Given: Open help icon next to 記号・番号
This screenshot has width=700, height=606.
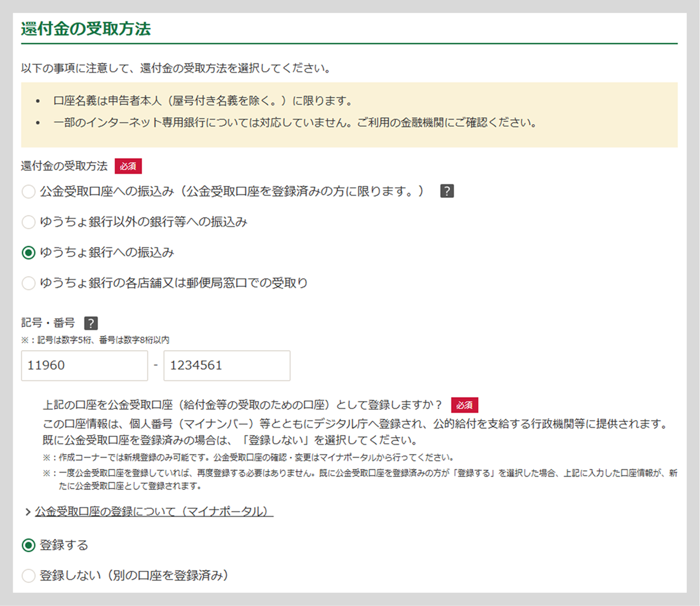Looking at the screenshot, I should [x=91, y=323].
